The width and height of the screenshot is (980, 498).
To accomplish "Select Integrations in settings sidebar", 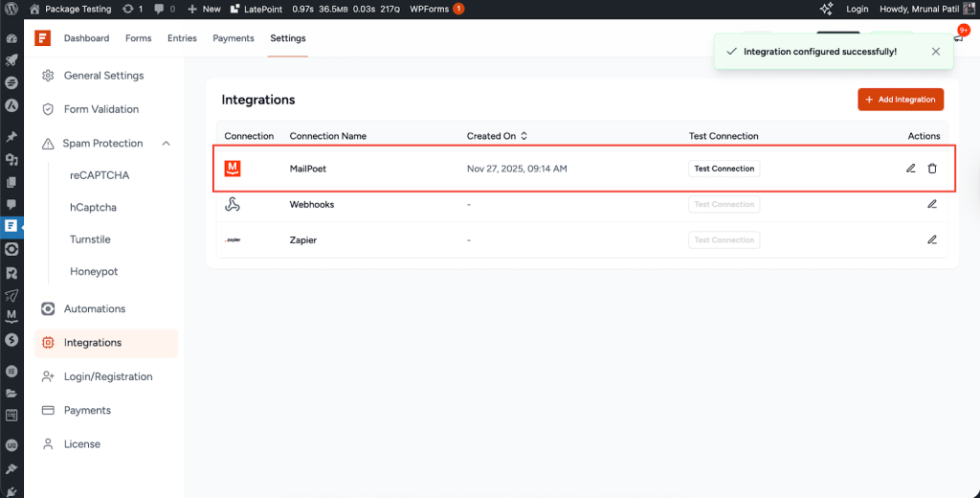I will (x=106, y=343).
